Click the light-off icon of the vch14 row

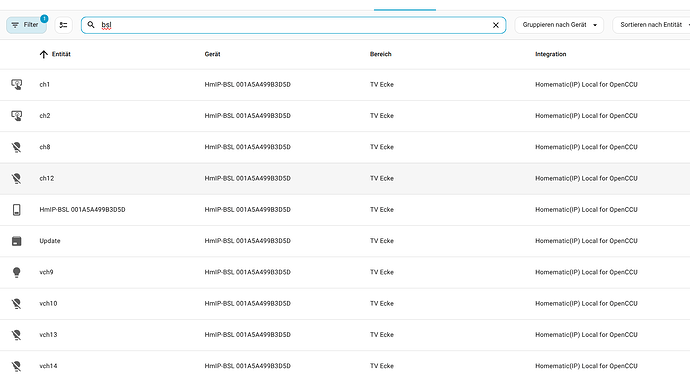coord(16,366)
